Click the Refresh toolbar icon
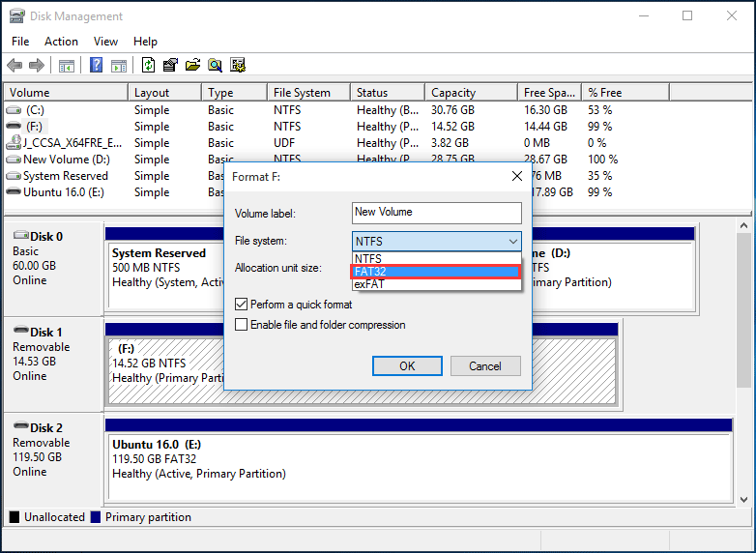 [x=148, y=65]
